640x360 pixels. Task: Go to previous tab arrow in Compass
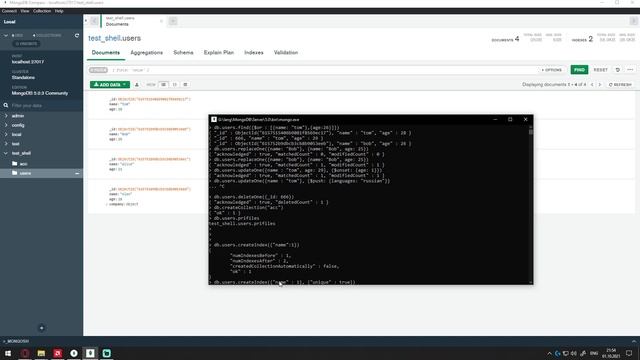click(94, 21)
